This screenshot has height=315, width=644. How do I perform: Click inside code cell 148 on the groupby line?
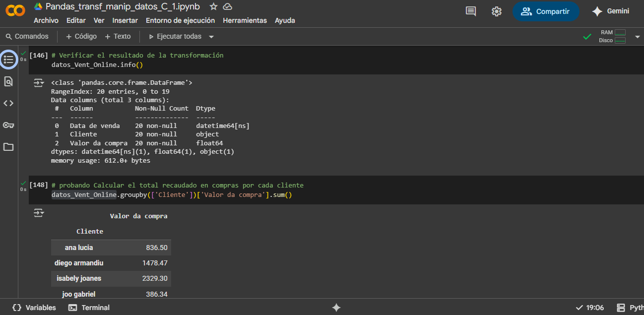pos(172,195)
